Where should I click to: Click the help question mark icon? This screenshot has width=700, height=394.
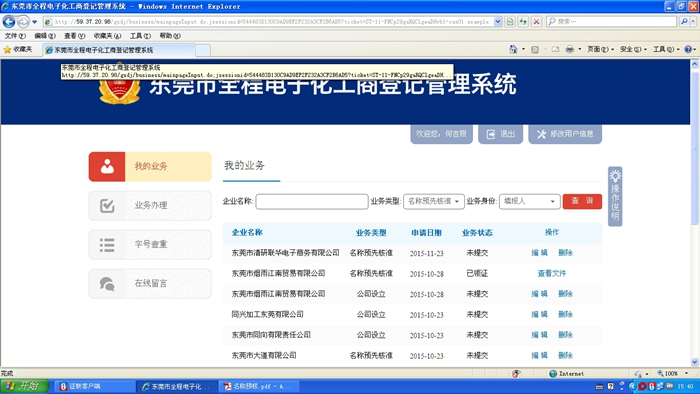point(688,50)
